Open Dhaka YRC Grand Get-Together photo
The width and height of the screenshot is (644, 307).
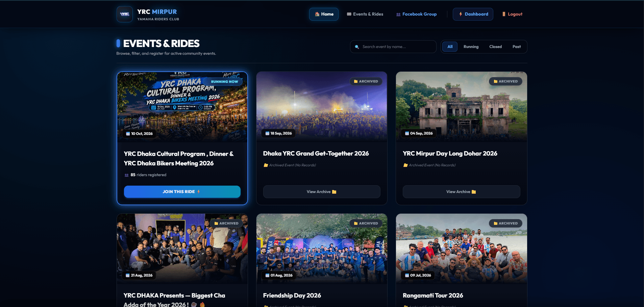click(x=322, y=107)
